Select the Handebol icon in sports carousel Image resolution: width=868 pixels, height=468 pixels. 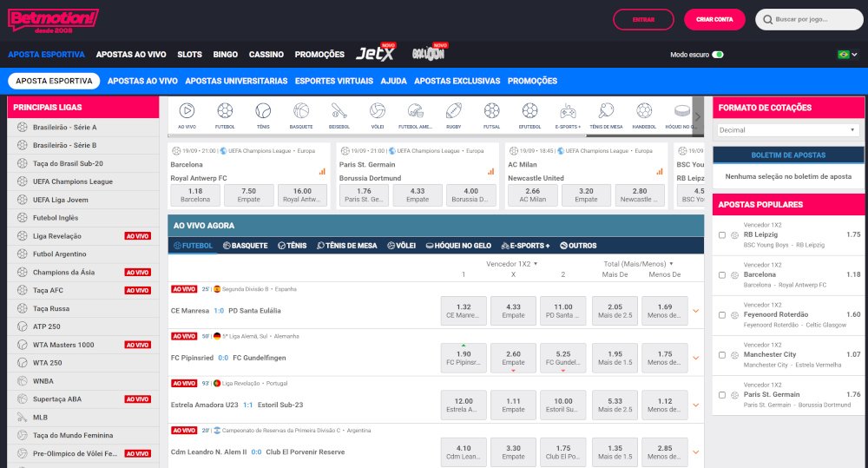click(x=644, y=111)
